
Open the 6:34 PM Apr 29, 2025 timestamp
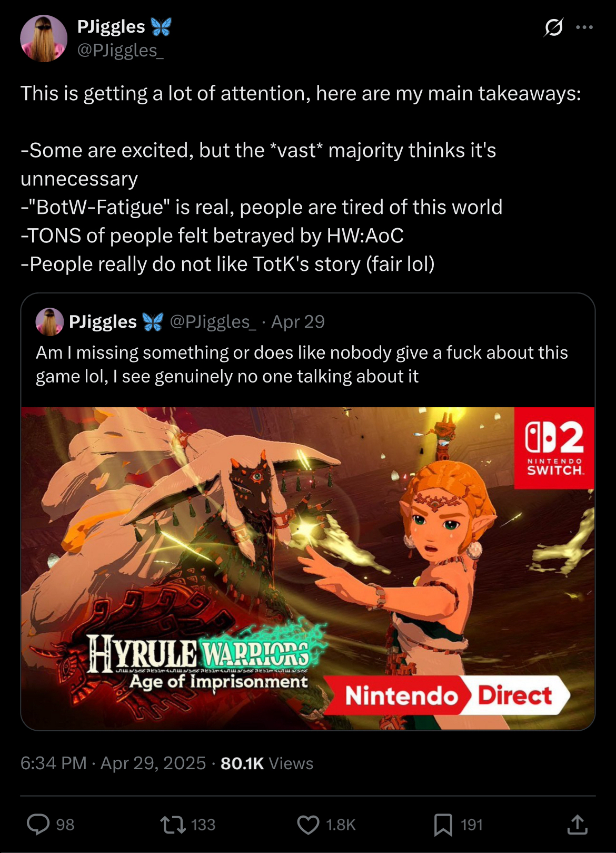point(113,763)
